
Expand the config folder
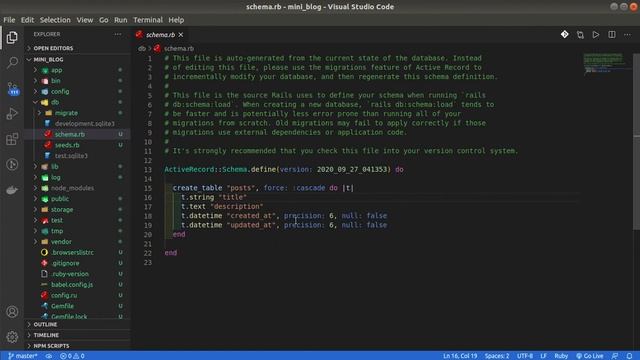[78, 91]
